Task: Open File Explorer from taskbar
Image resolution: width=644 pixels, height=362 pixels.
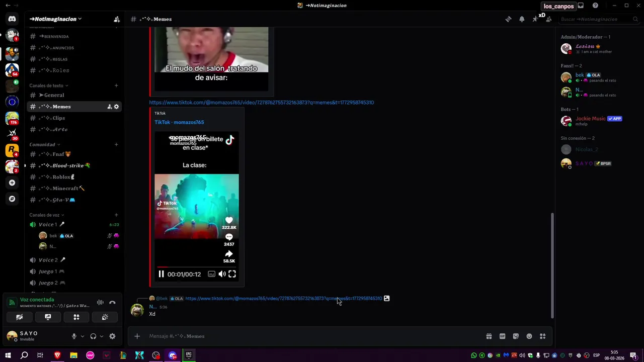Action: 73,355
